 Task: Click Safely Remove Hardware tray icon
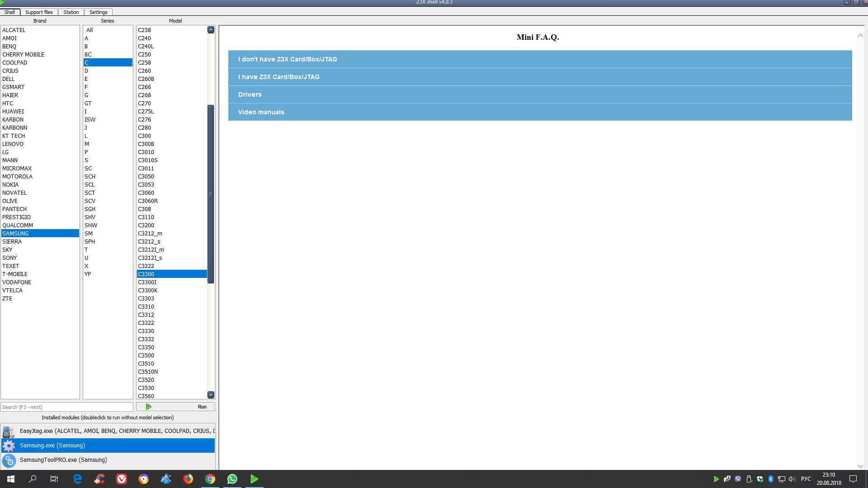749,479
